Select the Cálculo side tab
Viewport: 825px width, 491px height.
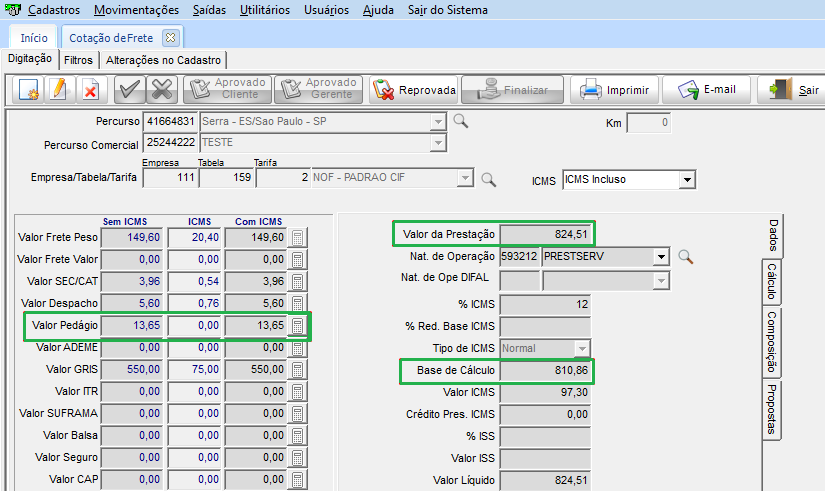point(772,280)
